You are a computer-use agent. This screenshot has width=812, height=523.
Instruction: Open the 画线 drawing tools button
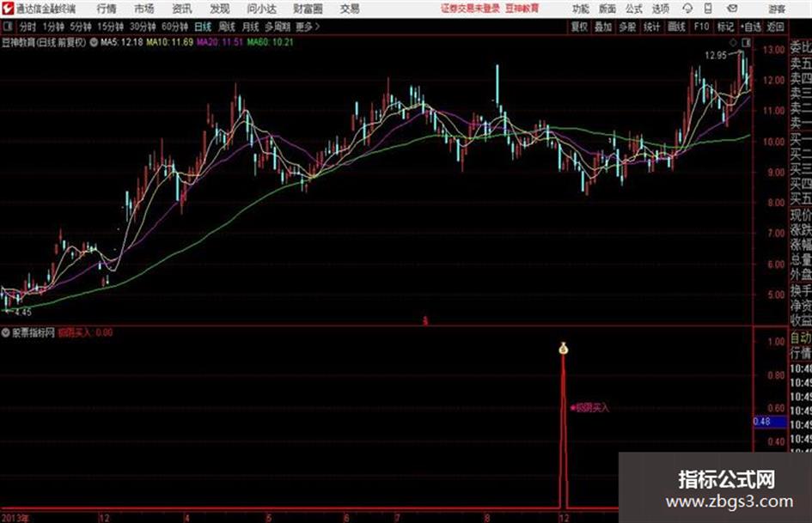click(x=676, y=27)
